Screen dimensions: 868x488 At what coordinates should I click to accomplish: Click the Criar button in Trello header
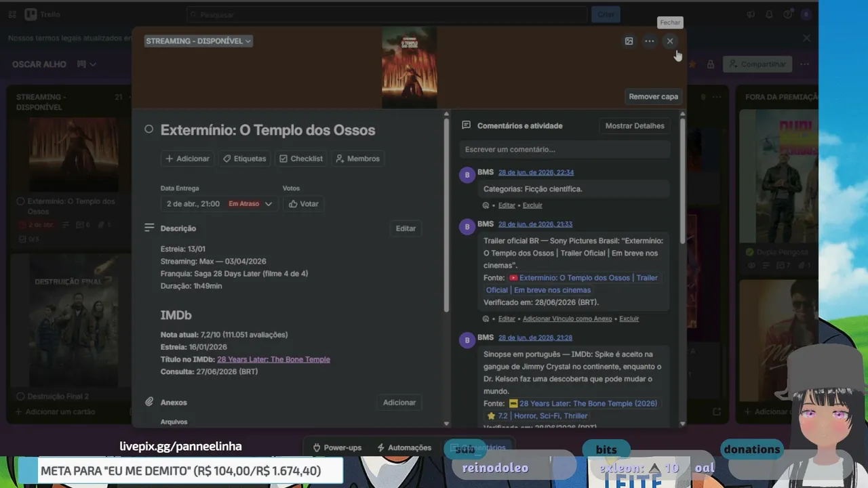point(606,14)
